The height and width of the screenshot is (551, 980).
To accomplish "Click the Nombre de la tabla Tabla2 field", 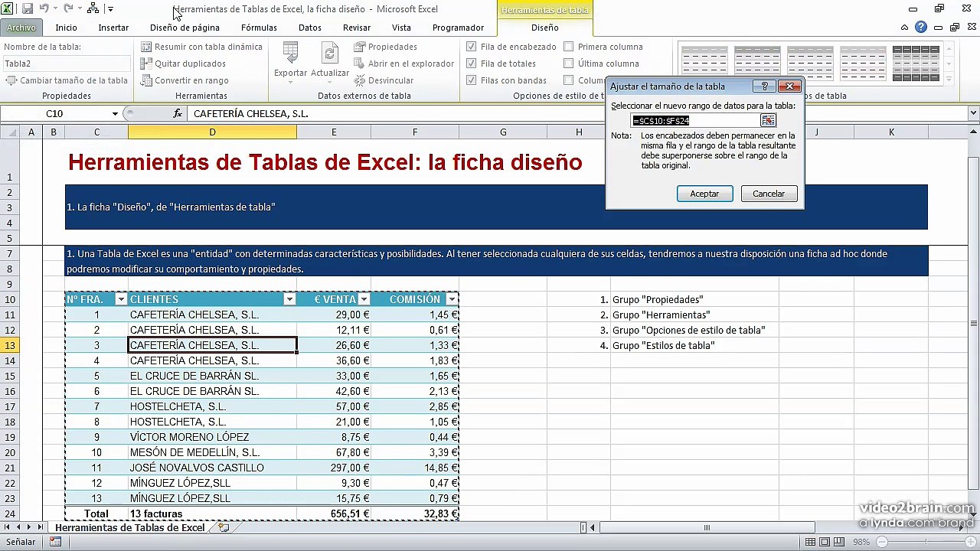I will [x=67, y=64].
